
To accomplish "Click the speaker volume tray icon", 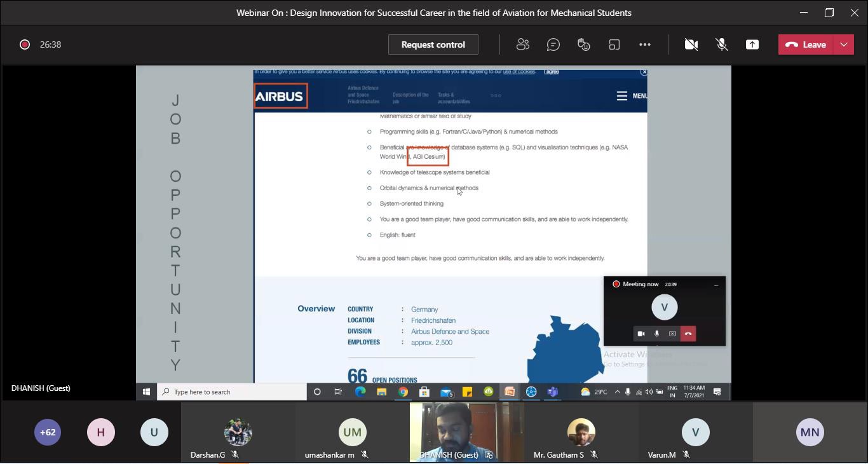I will (649, 392).
